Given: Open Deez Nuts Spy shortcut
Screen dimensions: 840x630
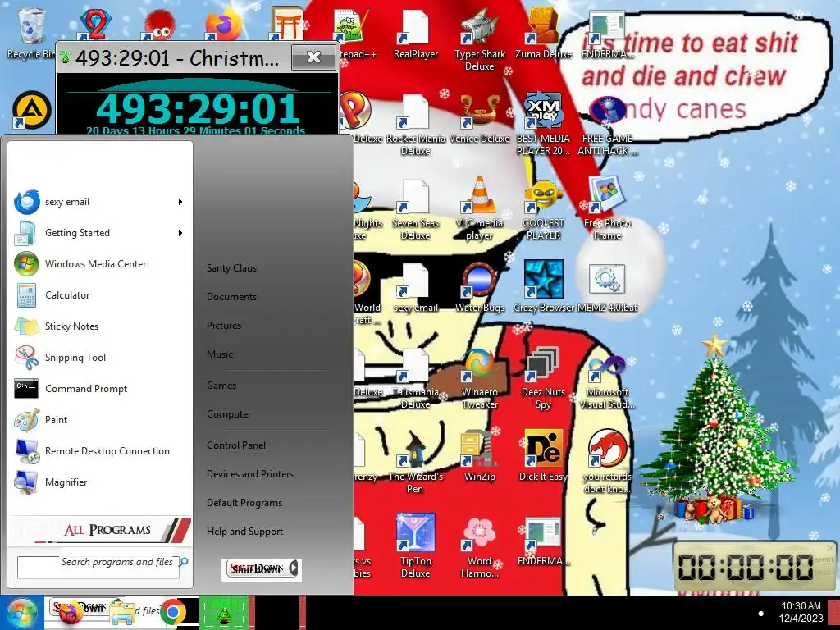Looking at the screenshot, I should [543, 378].
